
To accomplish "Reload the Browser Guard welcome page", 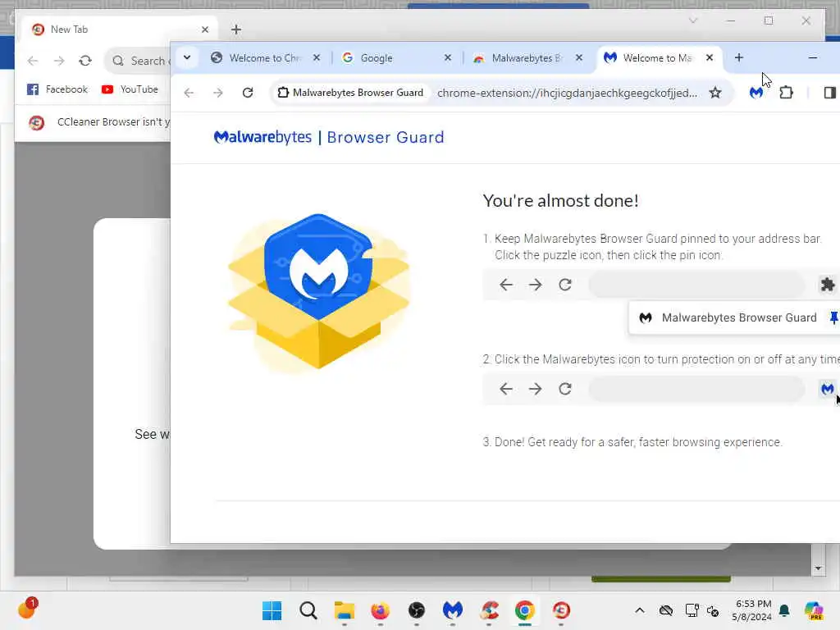I will click(248, 93).
